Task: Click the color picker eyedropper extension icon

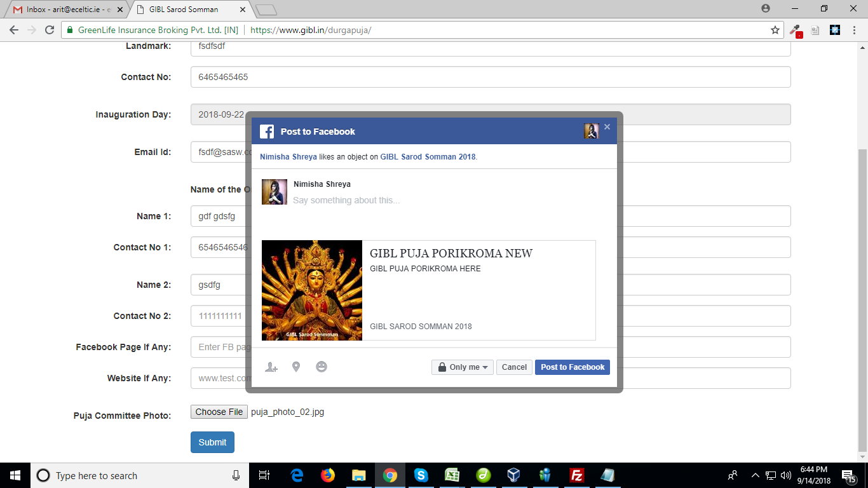Action: (x=796, y=30)
